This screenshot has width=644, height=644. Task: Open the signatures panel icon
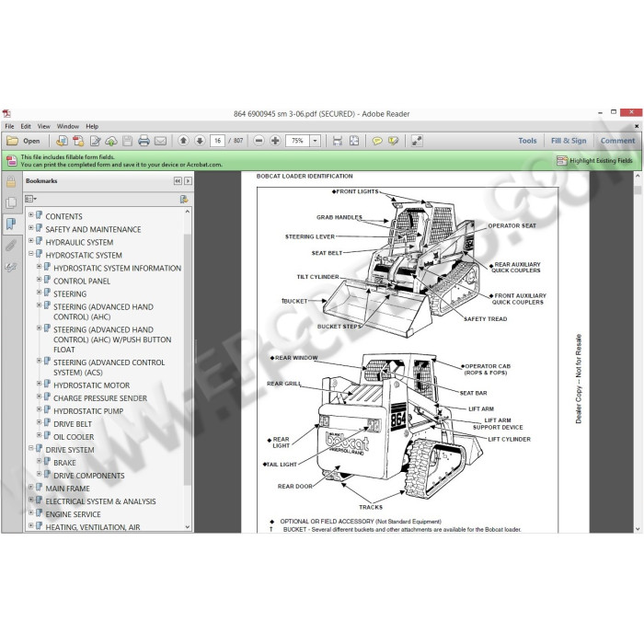(x=11, y=267)
